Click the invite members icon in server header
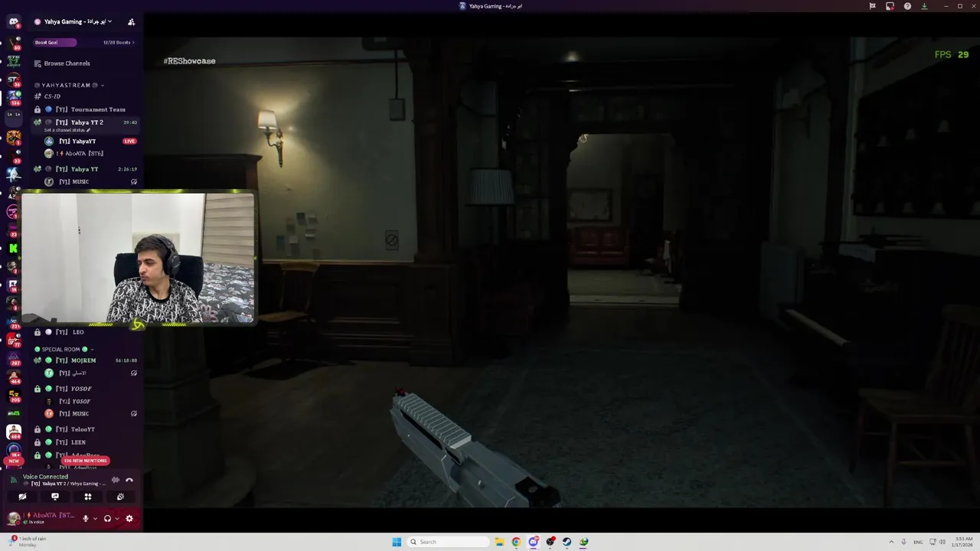Image resolution: width=980 pixels, height=551 pixels. (131, 22)
